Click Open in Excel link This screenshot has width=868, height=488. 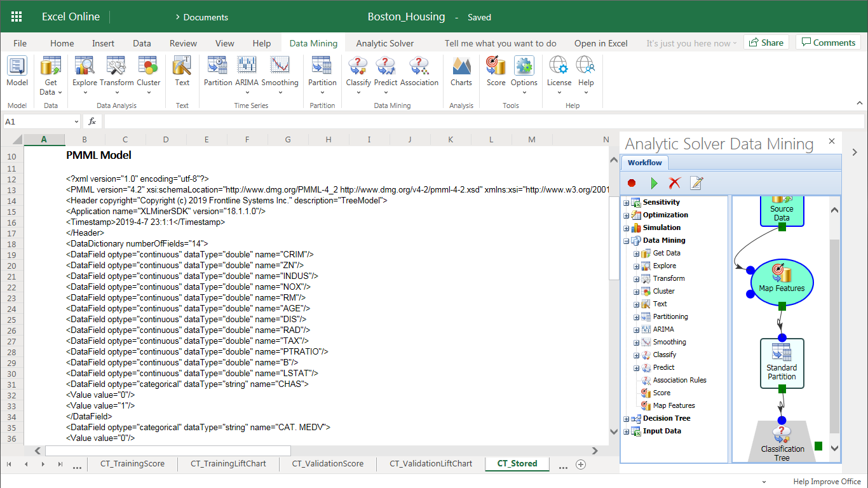(600, 43)
